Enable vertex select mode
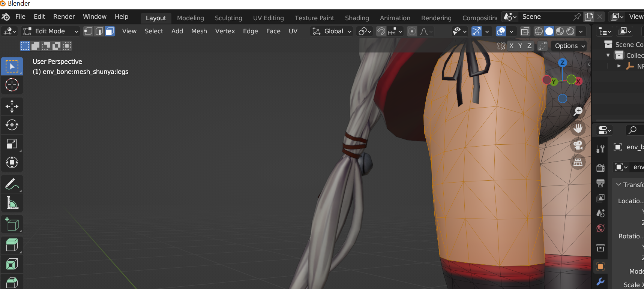 point(89,31)
